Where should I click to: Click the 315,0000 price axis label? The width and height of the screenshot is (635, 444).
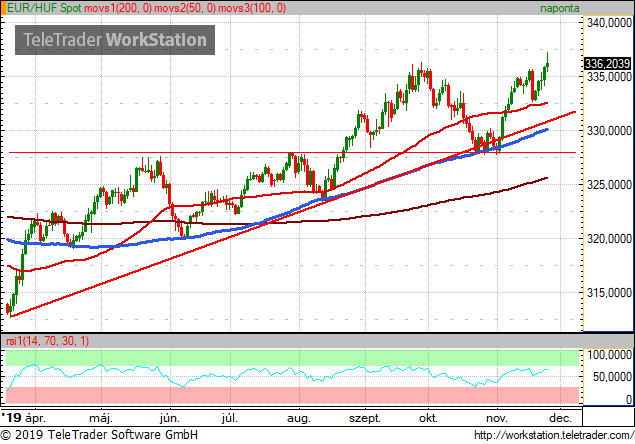coord(609,292)
